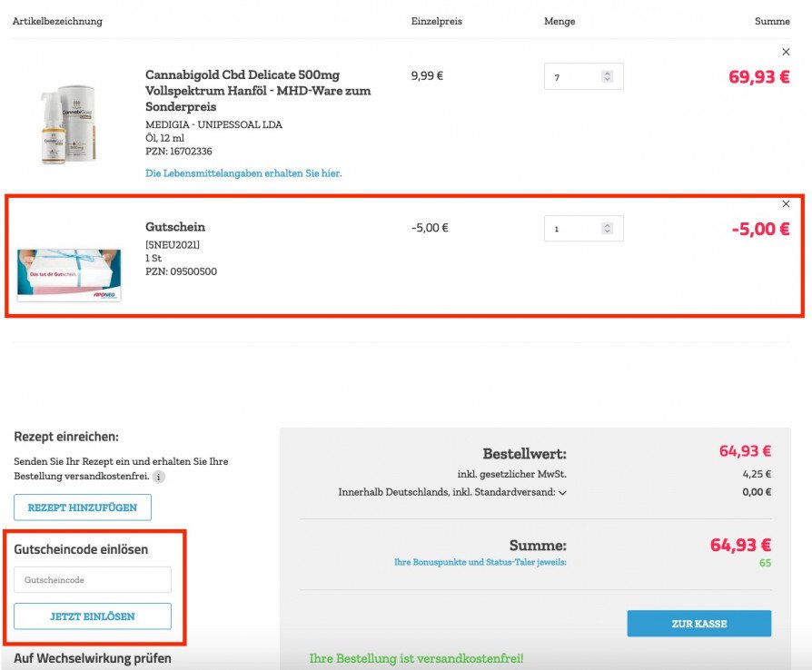Viewport: 812px width, 670px height.
Task: Open Cannabigold Cbd Delicate 500mg product title
Action: pyautogui.click(x=258, y=91)
